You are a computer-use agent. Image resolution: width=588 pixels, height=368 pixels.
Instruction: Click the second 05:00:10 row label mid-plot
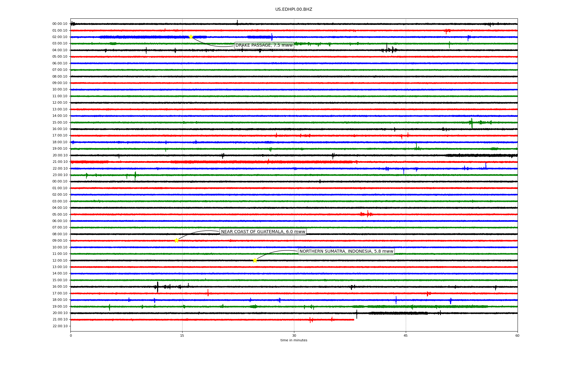click(x=60, y=215)
